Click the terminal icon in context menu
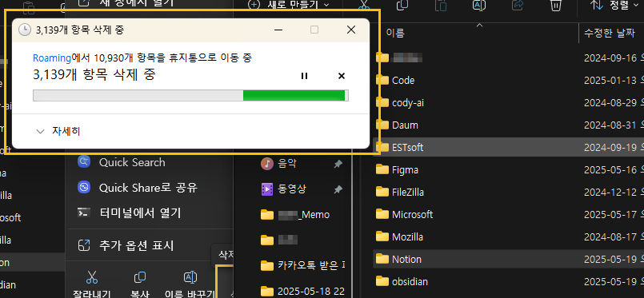 tap(84, 213)
